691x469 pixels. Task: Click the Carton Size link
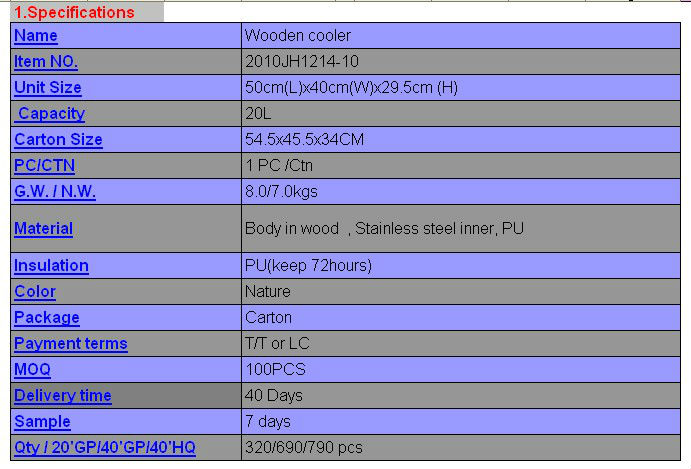[58, 140]
